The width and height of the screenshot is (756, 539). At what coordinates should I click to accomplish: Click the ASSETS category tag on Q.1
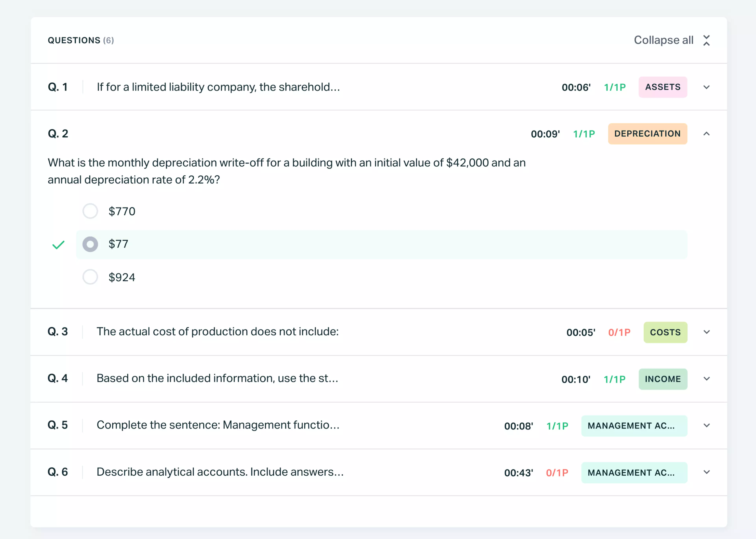coord(662,87)
